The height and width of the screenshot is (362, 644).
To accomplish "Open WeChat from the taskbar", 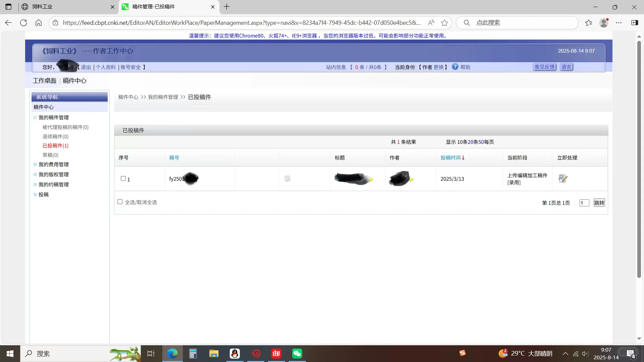I will click(x=297, y=354).
